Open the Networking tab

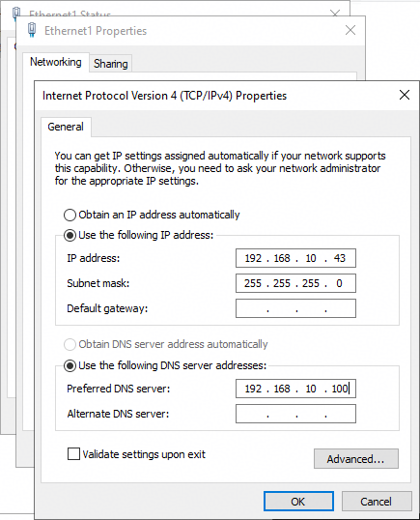point(56,62)
